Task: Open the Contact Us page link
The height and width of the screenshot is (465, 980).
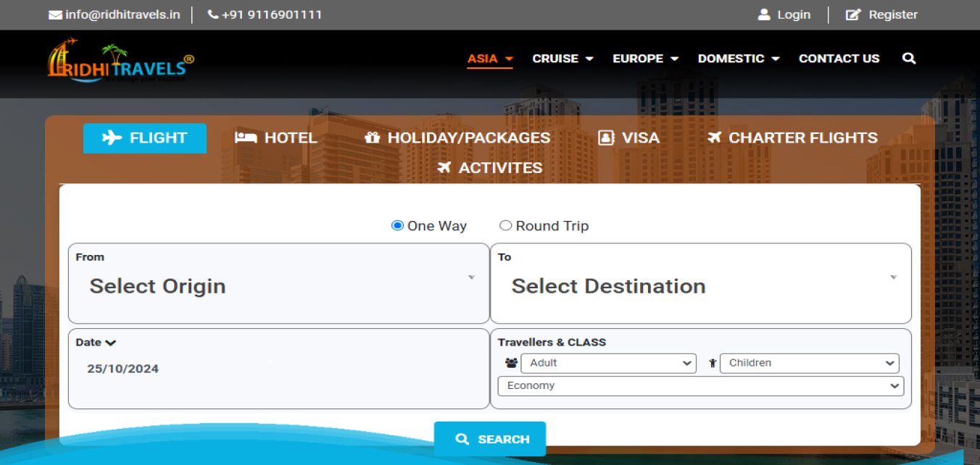Action: tap(839, 59)
